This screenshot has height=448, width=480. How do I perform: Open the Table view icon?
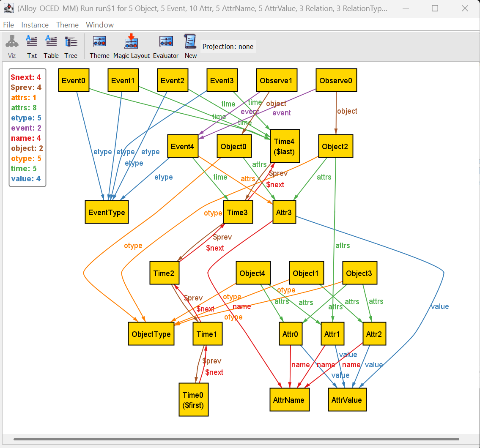pos(51,46)
